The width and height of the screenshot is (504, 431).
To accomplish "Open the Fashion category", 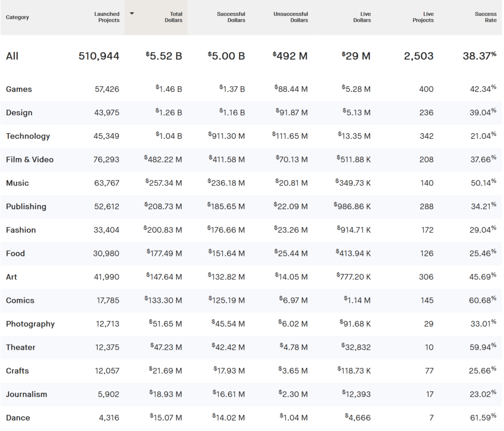I will [x=21, y=230].
